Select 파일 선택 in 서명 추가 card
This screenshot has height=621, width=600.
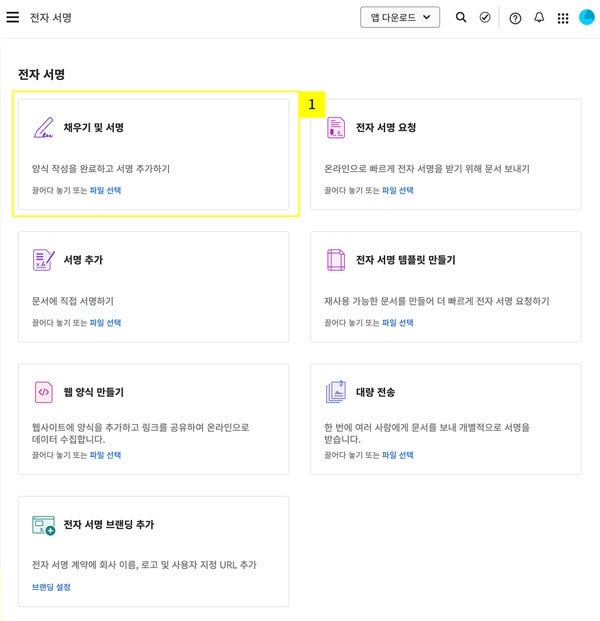coord(105,323)
